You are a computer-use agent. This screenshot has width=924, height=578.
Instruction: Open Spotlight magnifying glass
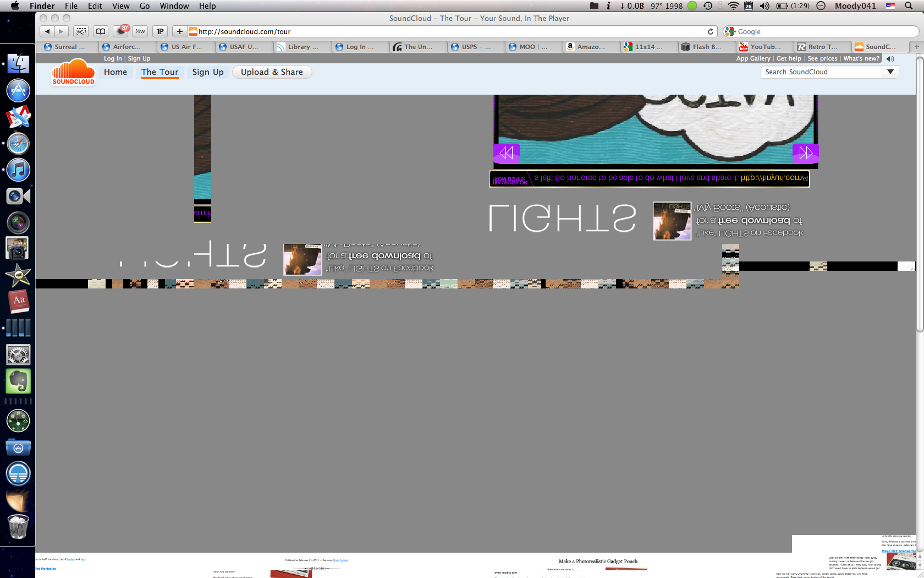(909, 6)
